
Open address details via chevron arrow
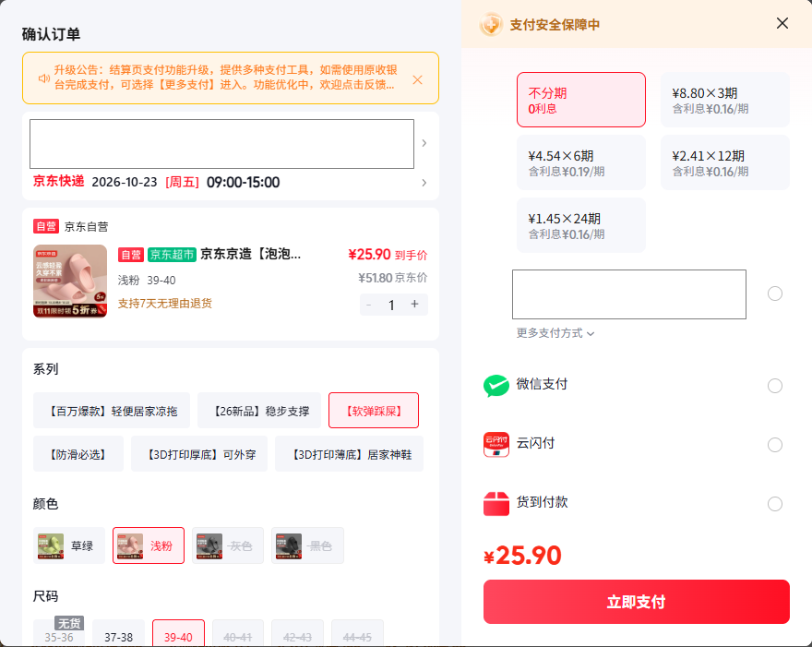coord(424,143)
